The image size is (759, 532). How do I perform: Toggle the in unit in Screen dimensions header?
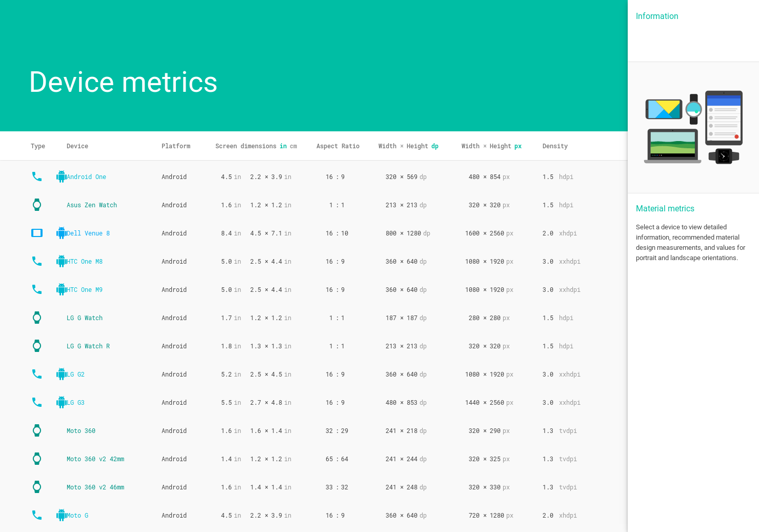(x=283, y=146)
